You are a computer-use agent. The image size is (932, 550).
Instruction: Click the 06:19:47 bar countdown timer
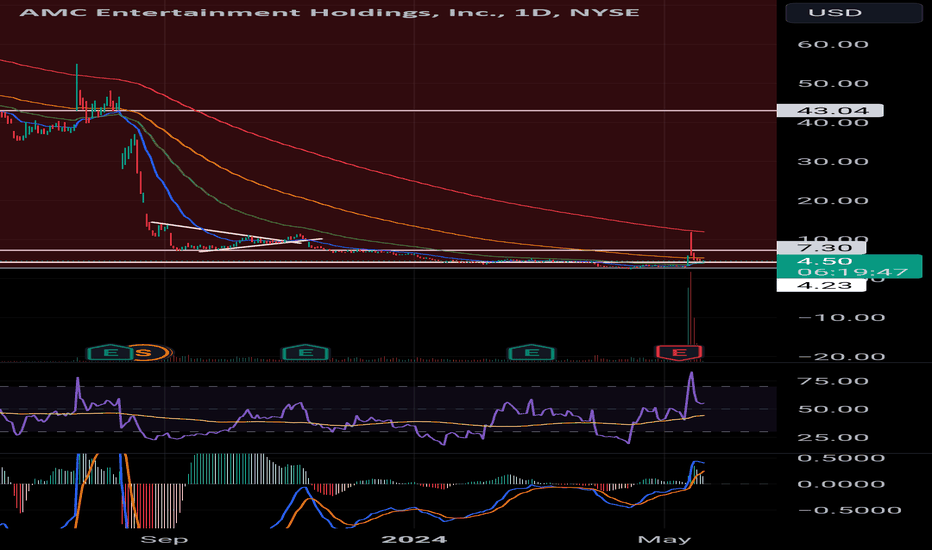pyautogui.click(x=852, y=272)
